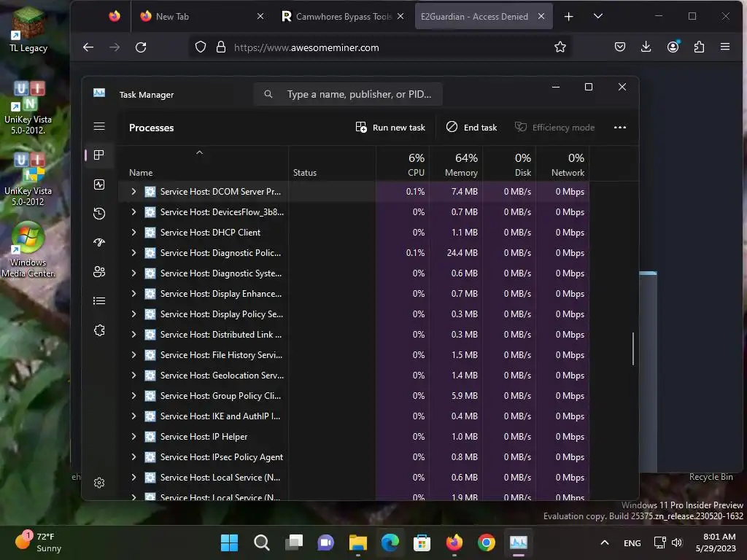Image resolution: width=747 pixels, height=560 pixels.
Task: Click the Firefox tracking protection shield icon
Action: (201, 47)
